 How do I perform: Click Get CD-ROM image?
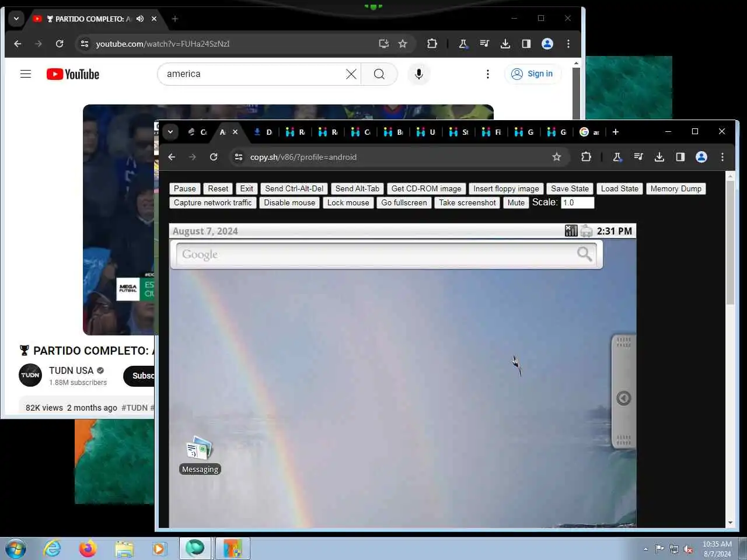coord(427,188)
